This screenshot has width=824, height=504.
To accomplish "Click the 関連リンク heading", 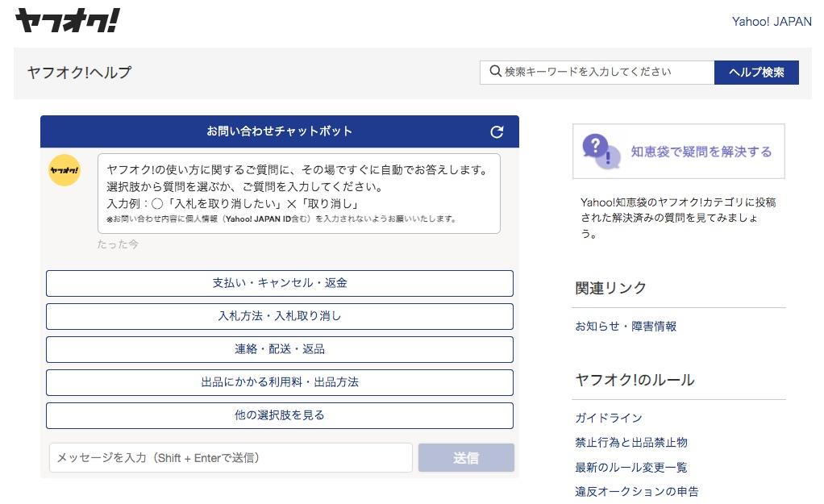I will coord(610,288).
